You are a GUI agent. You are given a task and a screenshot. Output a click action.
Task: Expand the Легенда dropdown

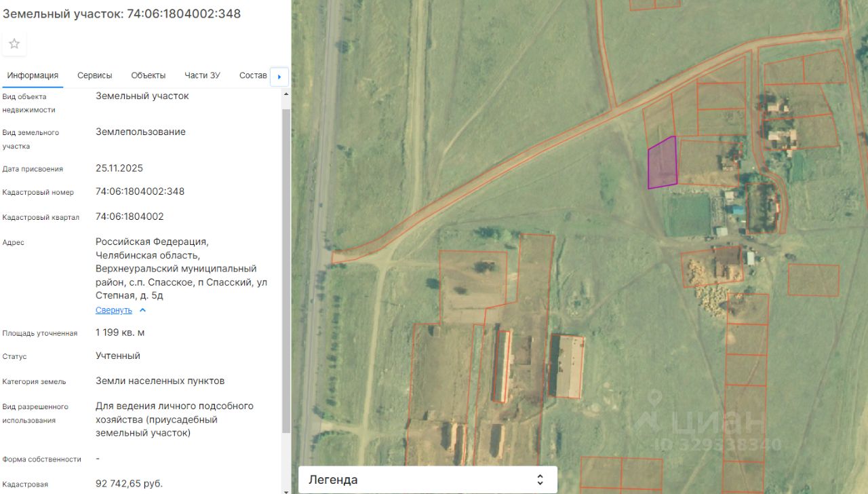[x=428, y=480]
